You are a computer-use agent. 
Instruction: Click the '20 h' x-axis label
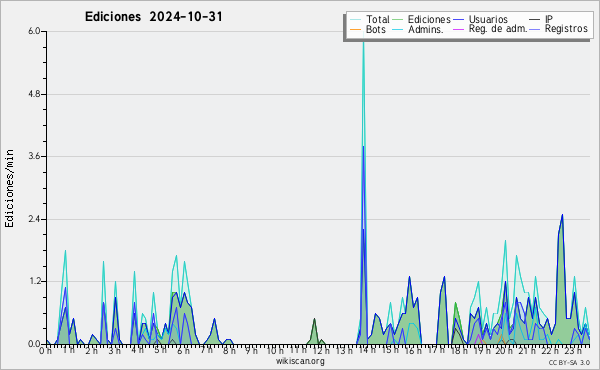pos(505,350)
